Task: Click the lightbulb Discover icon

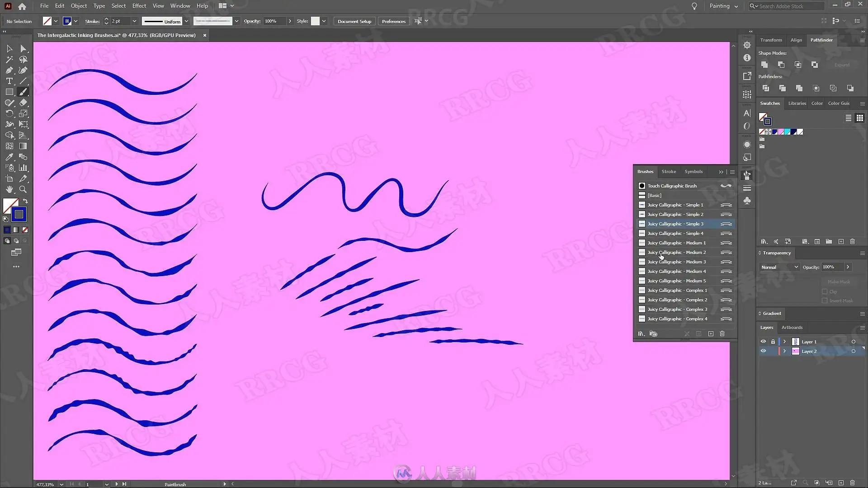Action: pos(694,6)
